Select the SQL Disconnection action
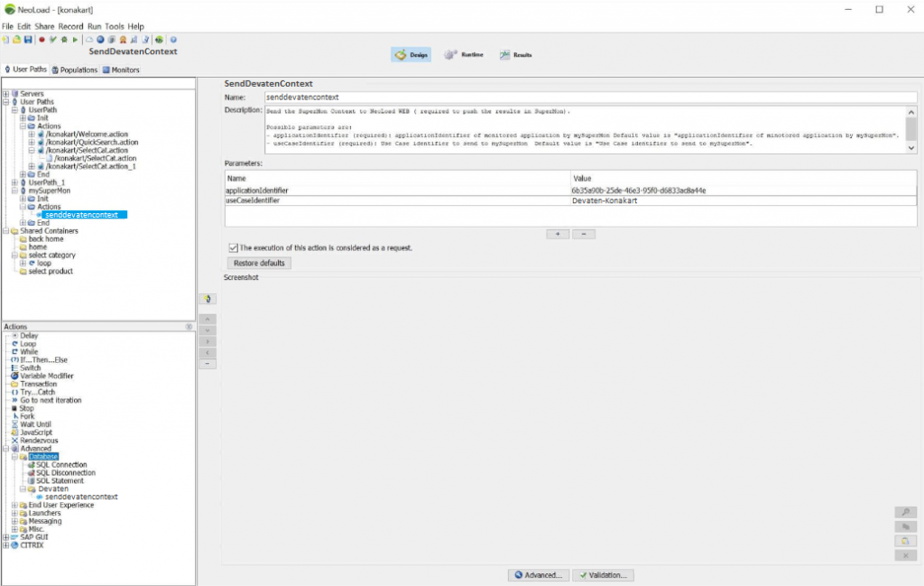This screenshot has height=586, width=924. [65, 473]
